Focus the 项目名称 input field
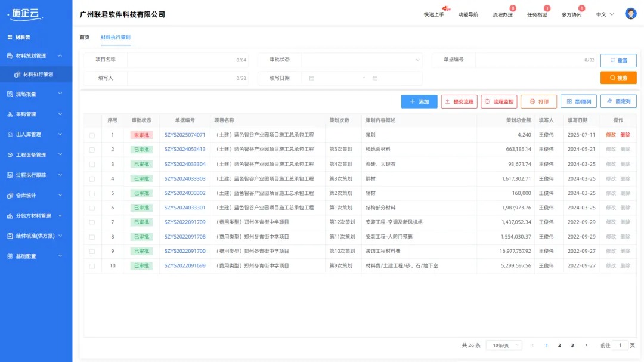This screenshot has height=362, width=644. pyautogui.click(x=187, y=60)
